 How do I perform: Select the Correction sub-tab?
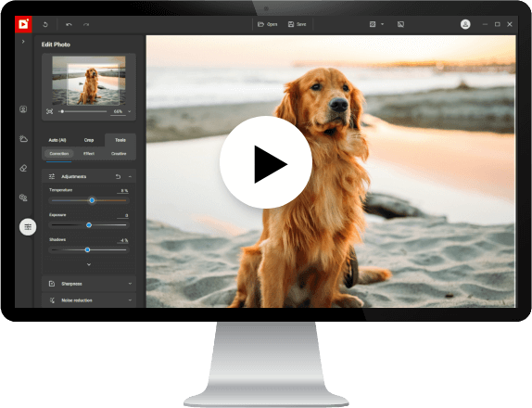coord(59,153)
